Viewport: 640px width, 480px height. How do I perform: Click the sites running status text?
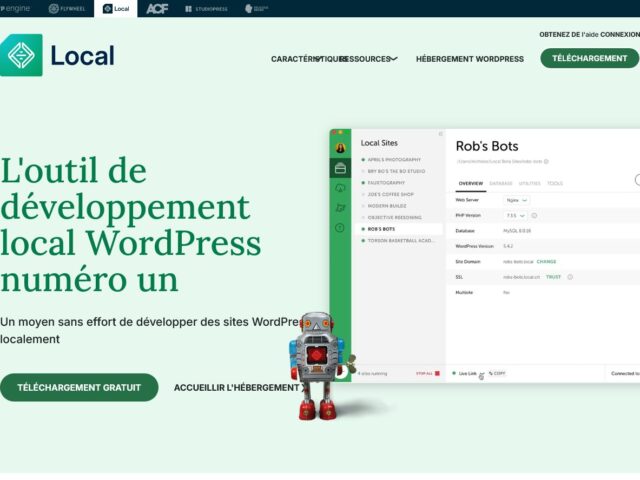[372, 373]
